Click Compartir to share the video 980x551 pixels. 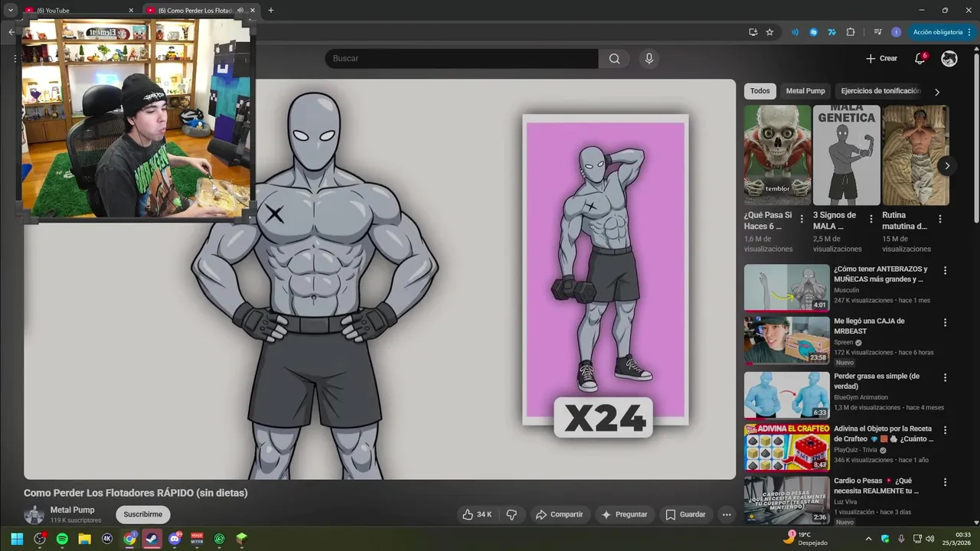559,514
